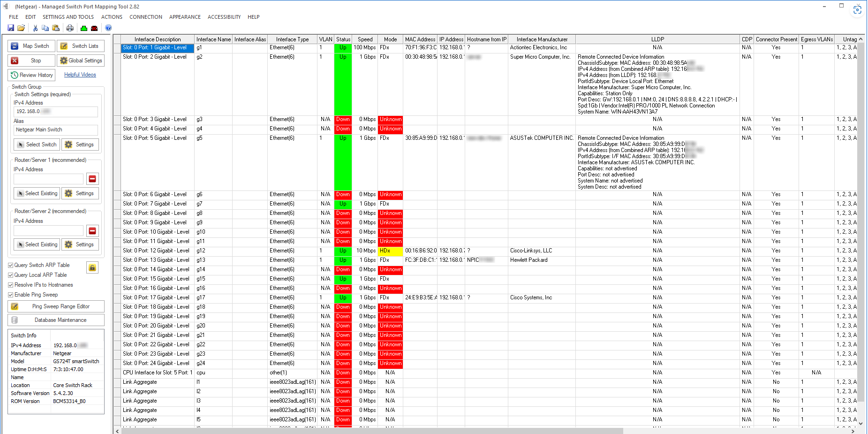Screen dimensions: 868x434
Task: Open the EDIT menu
Action: coord(30,17)
